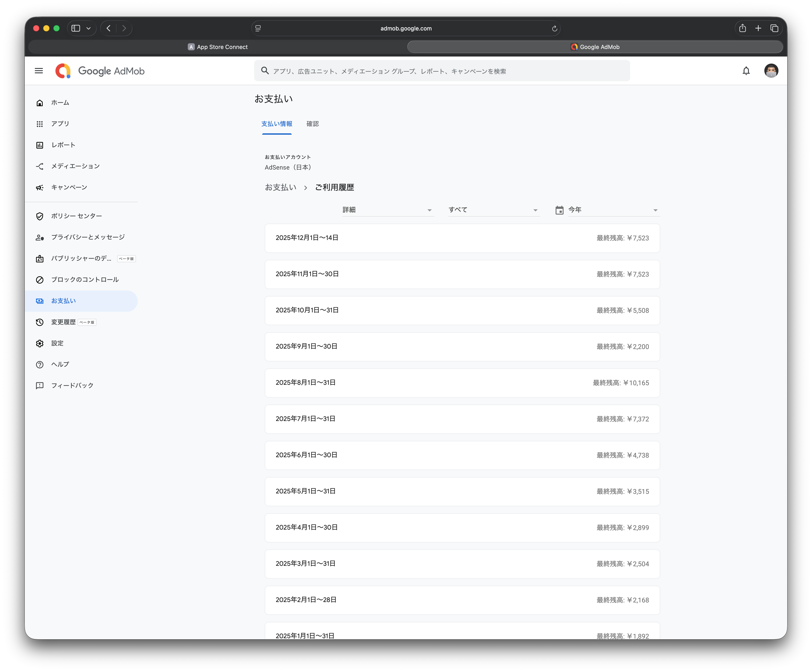Open the 詳細 view dropdown

(387, 210)
